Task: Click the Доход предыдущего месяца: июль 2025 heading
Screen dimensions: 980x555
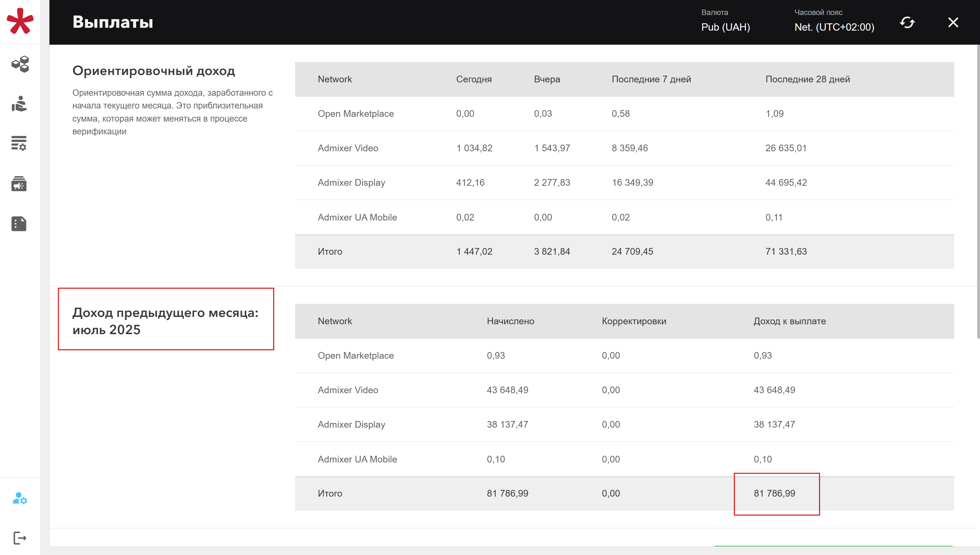Action: point(165,321)
